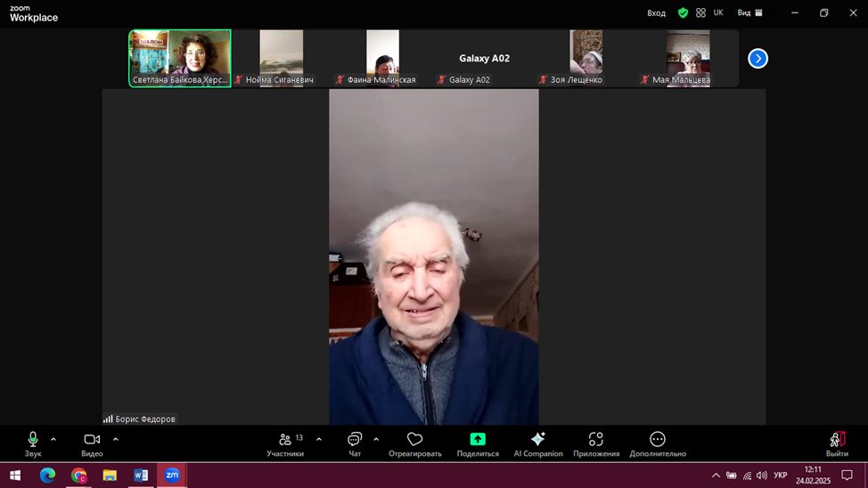Open the AI Companion sparkle icon
Viewport: 868px width, 488px height.
coord(538,443)
